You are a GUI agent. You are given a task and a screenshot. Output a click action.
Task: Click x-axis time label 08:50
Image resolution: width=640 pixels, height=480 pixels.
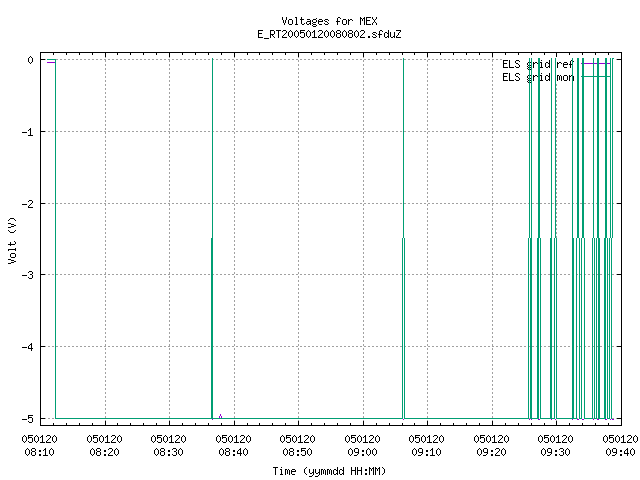point(298,452)
